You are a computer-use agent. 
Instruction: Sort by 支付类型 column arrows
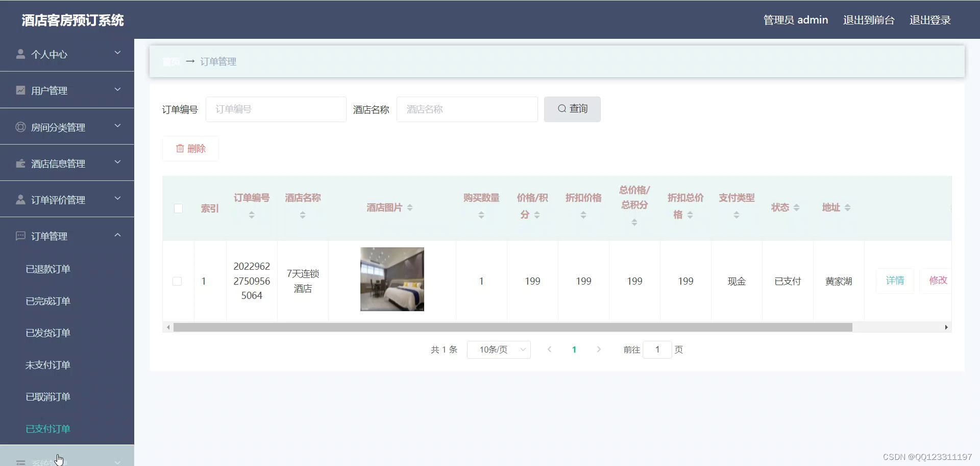coord(737,215)
